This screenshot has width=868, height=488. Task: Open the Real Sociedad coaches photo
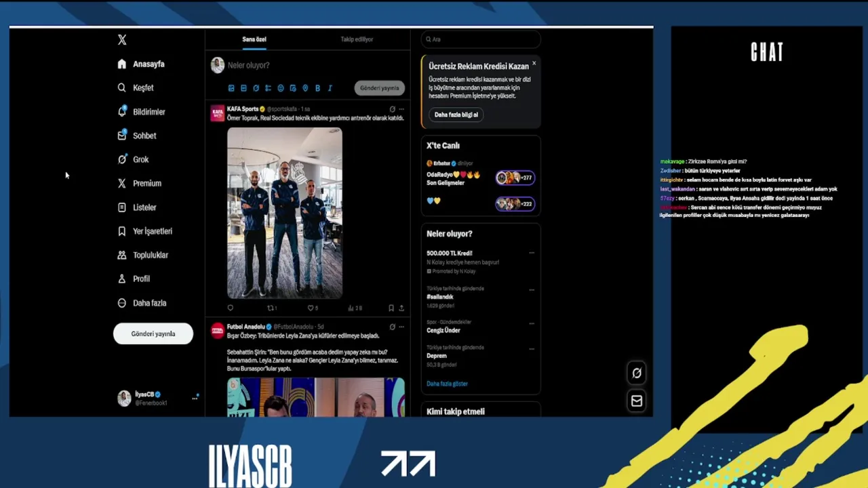[x=285, y=213]
